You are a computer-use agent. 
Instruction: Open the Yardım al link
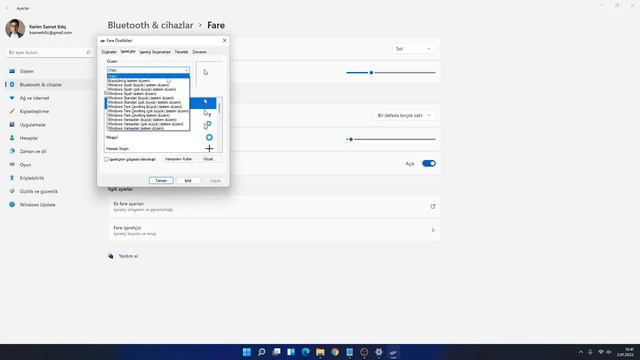(129, 256)
